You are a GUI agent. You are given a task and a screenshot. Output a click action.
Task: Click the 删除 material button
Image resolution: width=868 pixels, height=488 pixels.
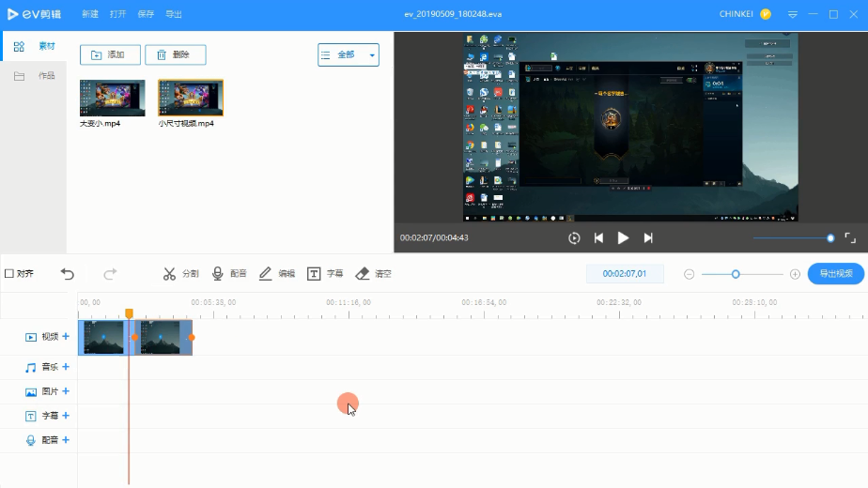coord(176,54)
